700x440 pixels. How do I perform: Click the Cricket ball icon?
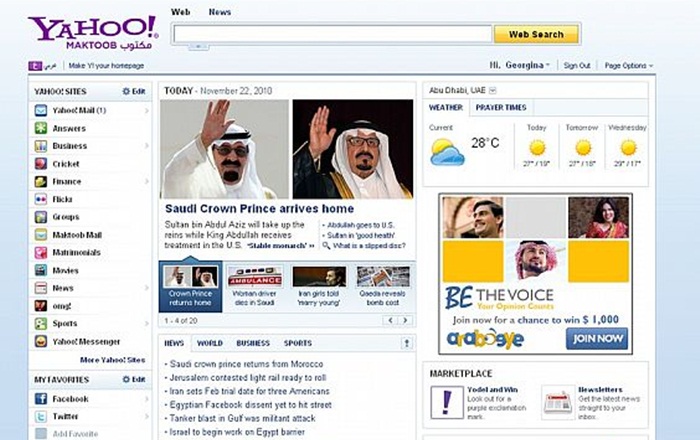pyautogui.click(x=41, y=164)
